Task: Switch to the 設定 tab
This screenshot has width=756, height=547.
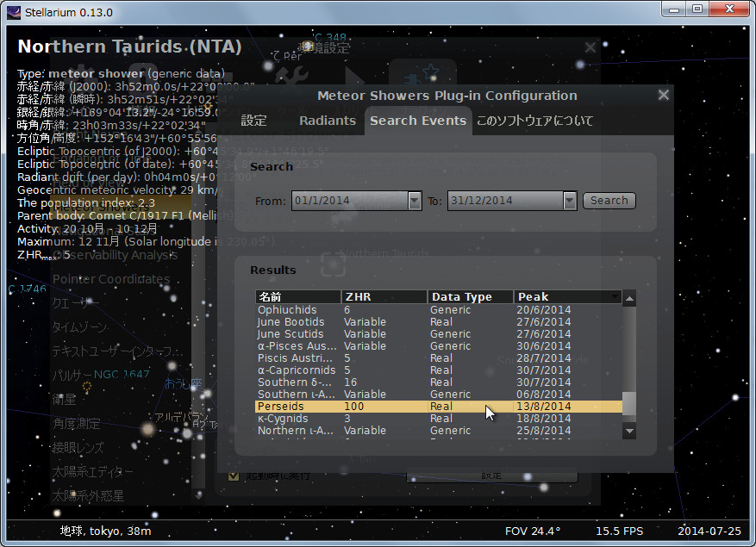Action: tap(253, 121)
